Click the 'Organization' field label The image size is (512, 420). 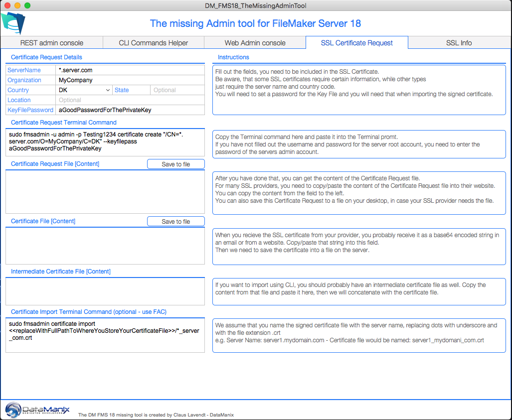pyautogui.click(x=24, y=80)
